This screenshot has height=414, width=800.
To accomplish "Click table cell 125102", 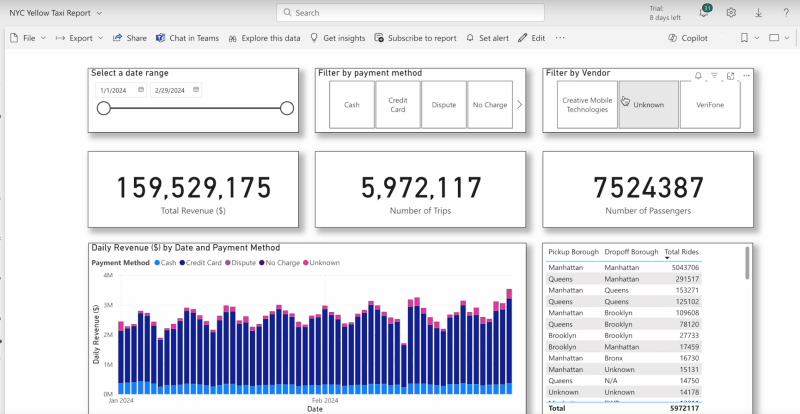I will tap(688, 302).
